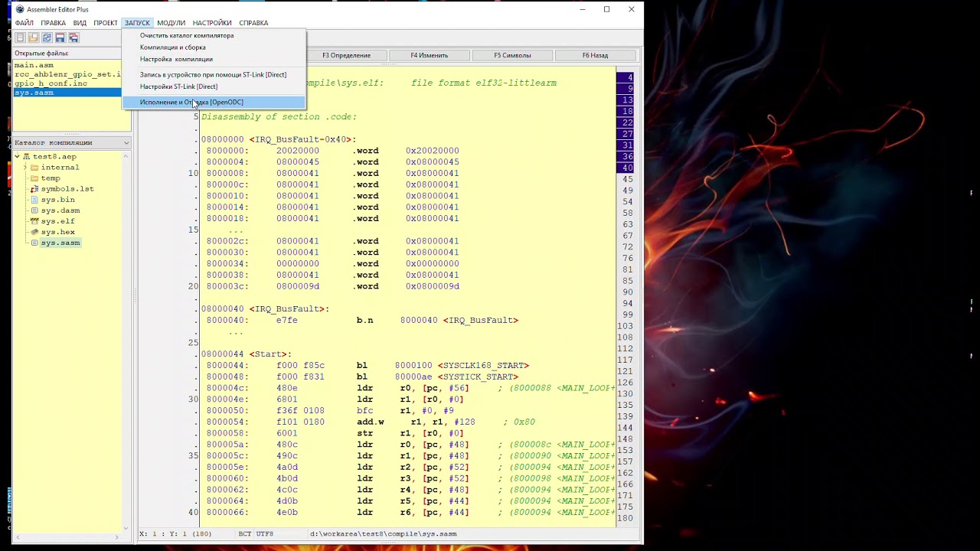Click the save file toolbar icon
Viewport: 980px width, 551px height.
coord(60,37)
